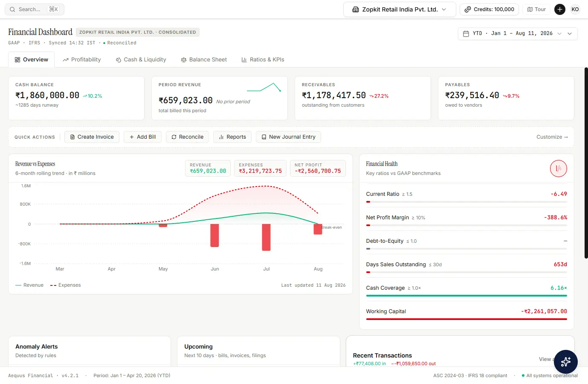This screenshot has width=588, height=384.
Task: Click the Cash Balance ₹1,860,000.00 value
Action: coord(47,96)
